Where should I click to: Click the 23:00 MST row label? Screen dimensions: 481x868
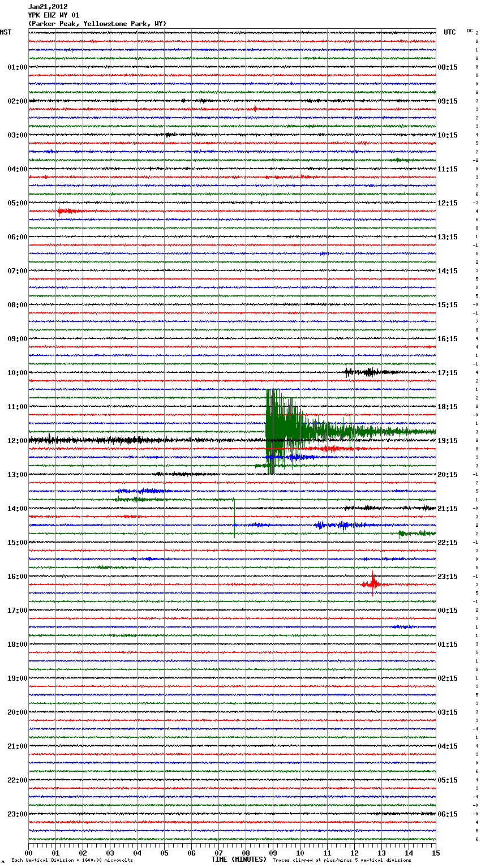17,814
